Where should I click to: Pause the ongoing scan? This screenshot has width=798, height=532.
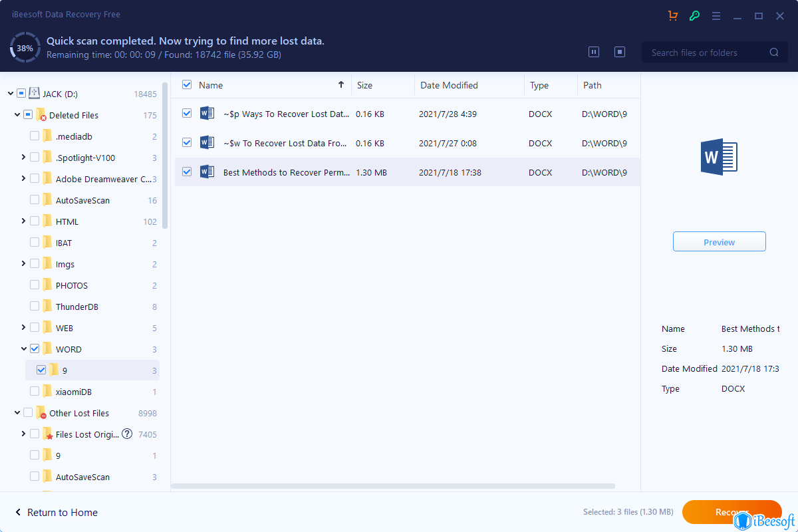coord(594,51)
